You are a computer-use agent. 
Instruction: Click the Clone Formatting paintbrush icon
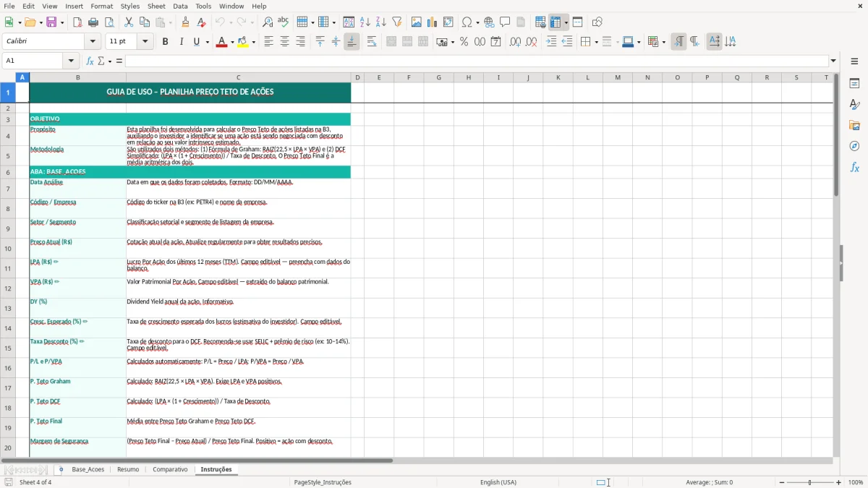(x=186, y=22)
